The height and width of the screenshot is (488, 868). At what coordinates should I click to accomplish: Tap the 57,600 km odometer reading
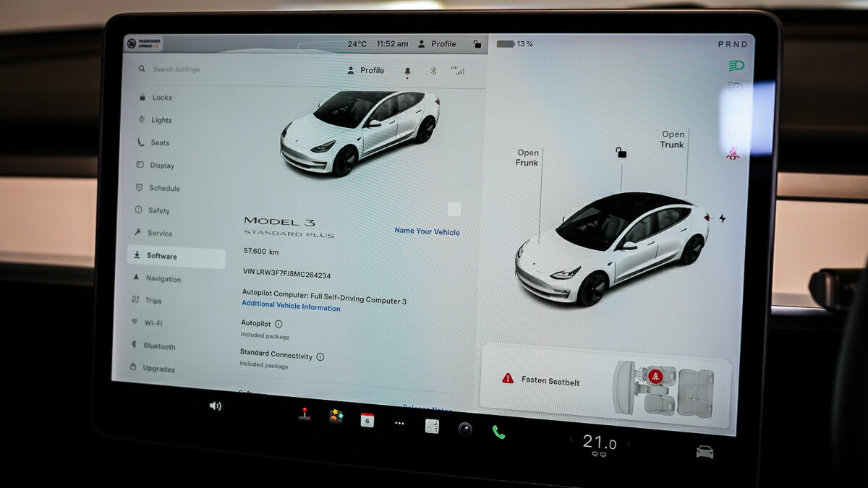[261, 252]
